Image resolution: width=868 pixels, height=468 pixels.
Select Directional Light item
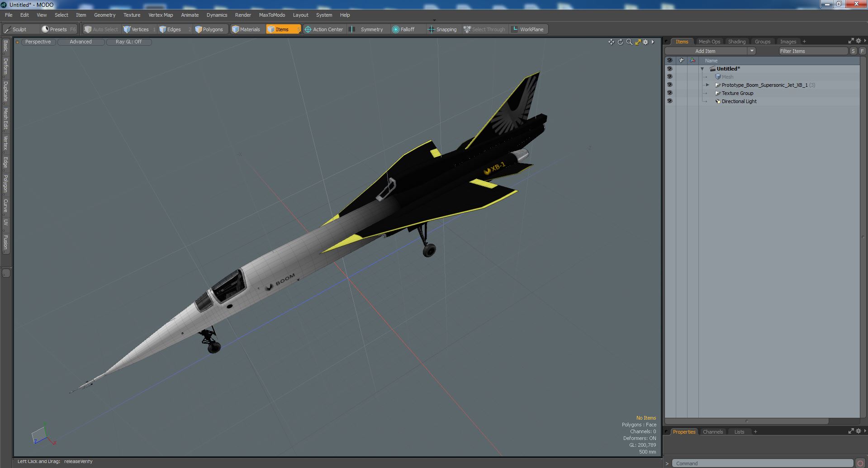(739, 101)
